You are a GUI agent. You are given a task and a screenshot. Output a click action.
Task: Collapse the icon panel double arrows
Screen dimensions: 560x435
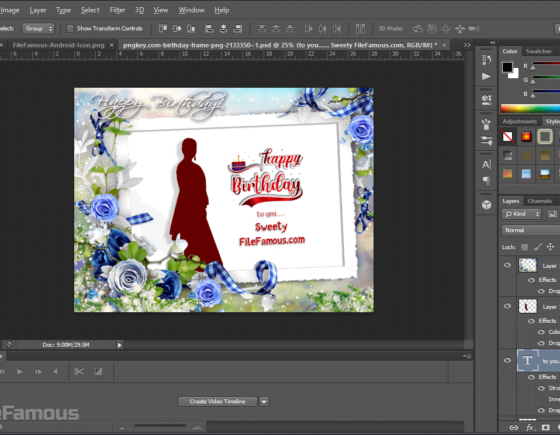[493, 42]
